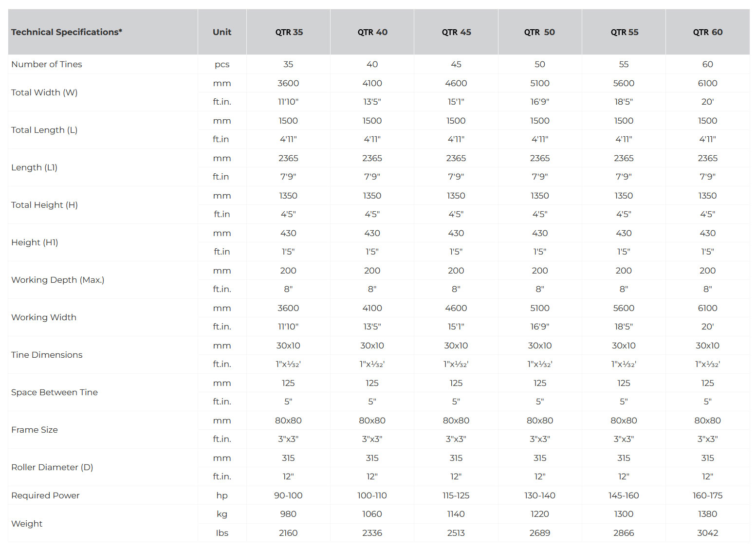Select the Number of Tines row label
The height and width of the screenshot is (549, 756).
tap(47, 64)
